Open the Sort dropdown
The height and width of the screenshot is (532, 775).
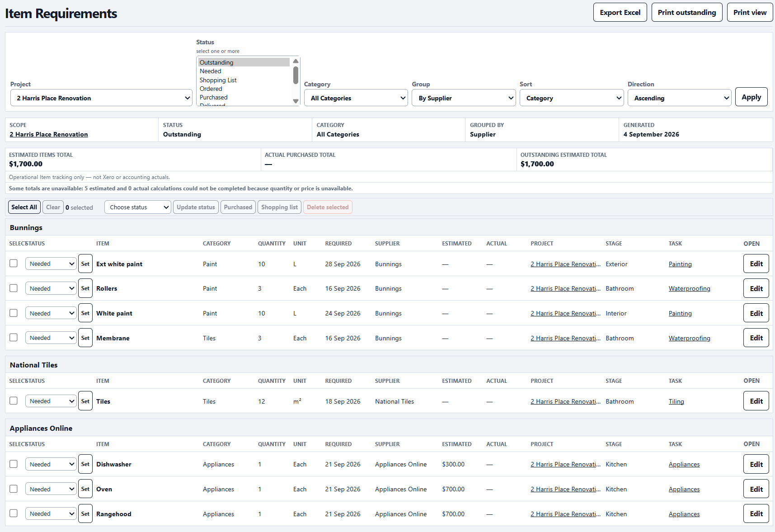click(x=572, y=98)
